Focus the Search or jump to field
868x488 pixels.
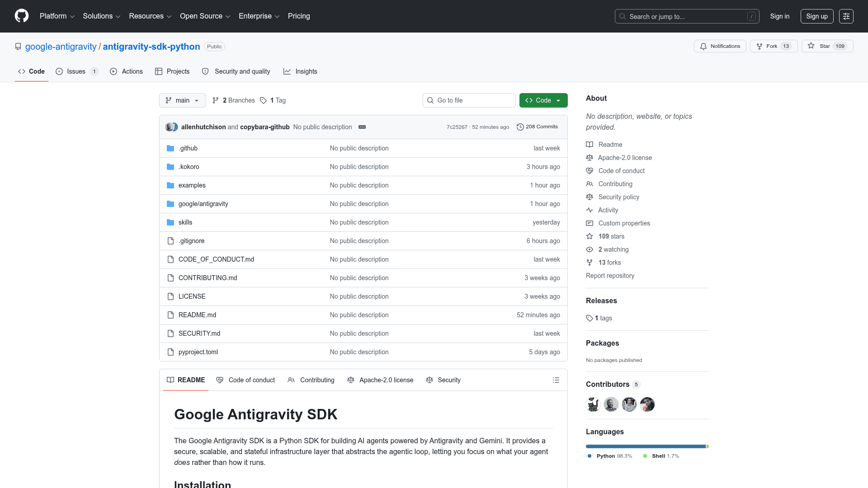pos(687,16)
